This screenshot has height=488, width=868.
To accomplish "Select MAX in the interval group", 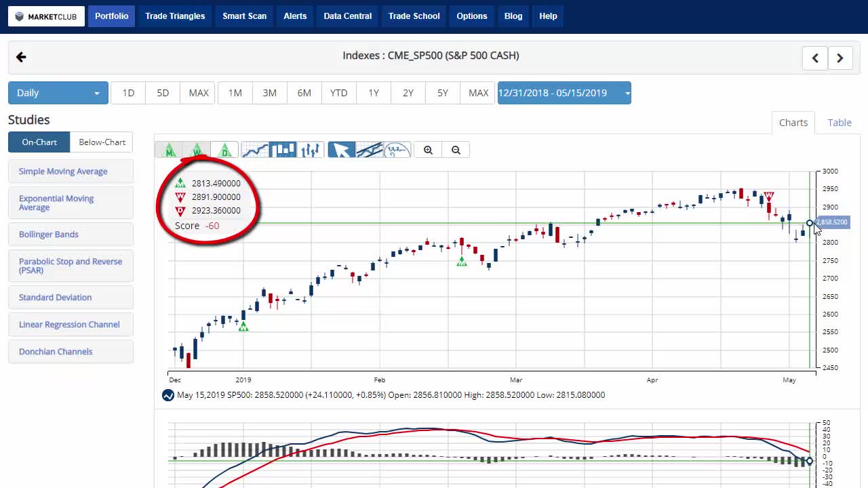I will point(199,93).
